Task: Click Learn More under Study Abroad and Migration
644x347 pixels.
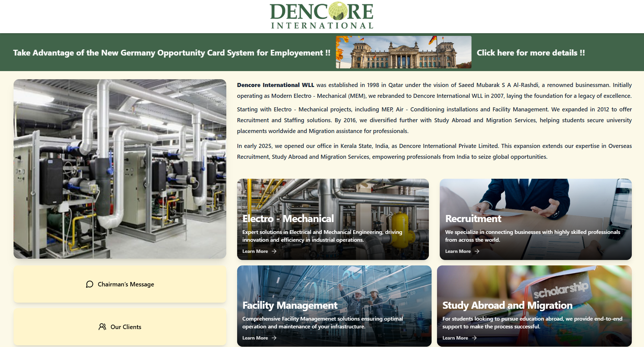Action: [x=455, y=338]
